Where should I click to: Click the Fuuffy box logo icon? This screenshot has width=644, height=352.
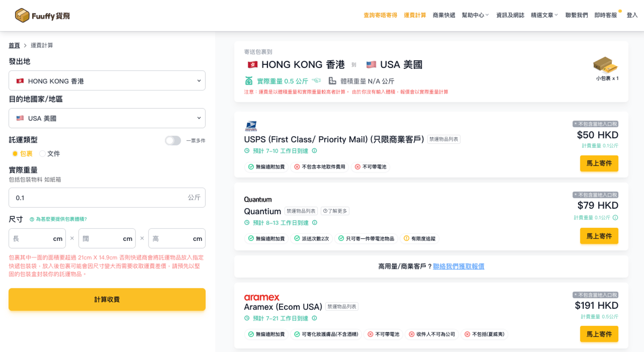pos(22,16)
